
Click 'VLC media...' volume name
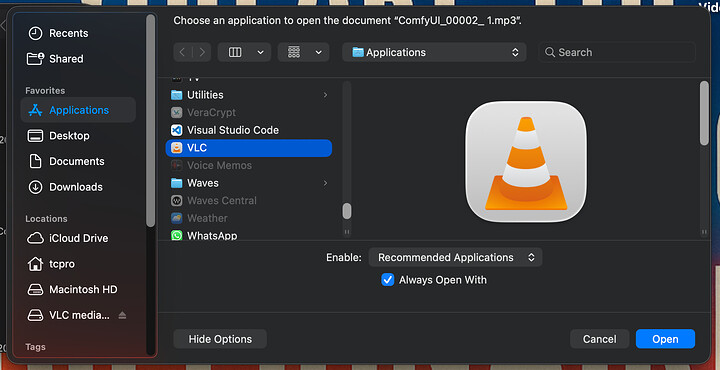[x=79, y=315]
